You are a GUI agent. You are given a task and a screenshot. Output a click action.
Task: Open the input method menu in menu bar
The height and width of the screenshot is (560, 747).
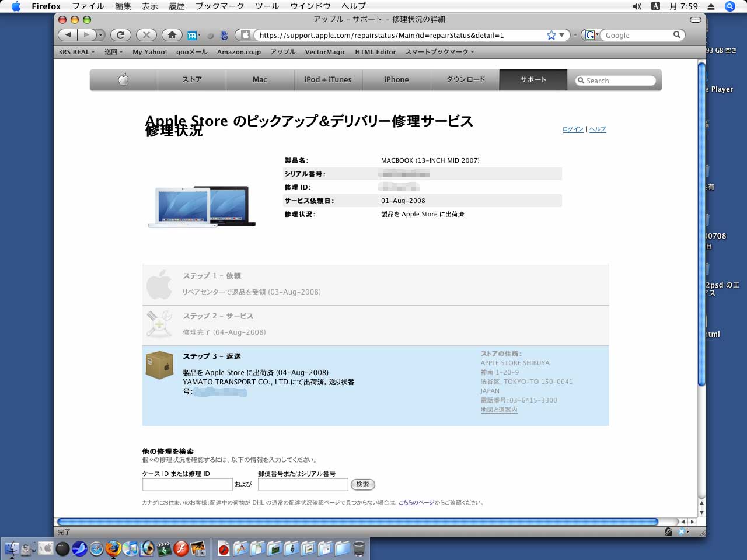655,6
